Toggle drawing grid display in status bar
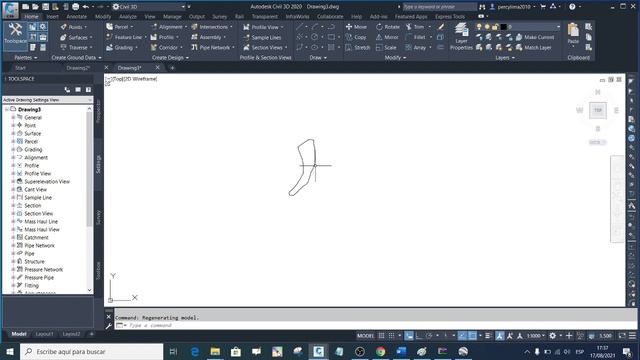 [x=381, y=336]
